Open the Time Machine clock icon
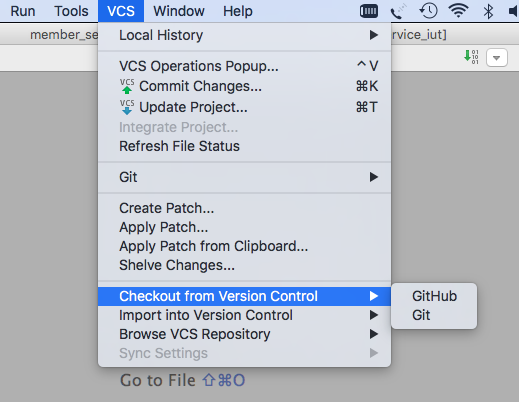The width and height of the screenshot is (519, 402). click(428, 11)
